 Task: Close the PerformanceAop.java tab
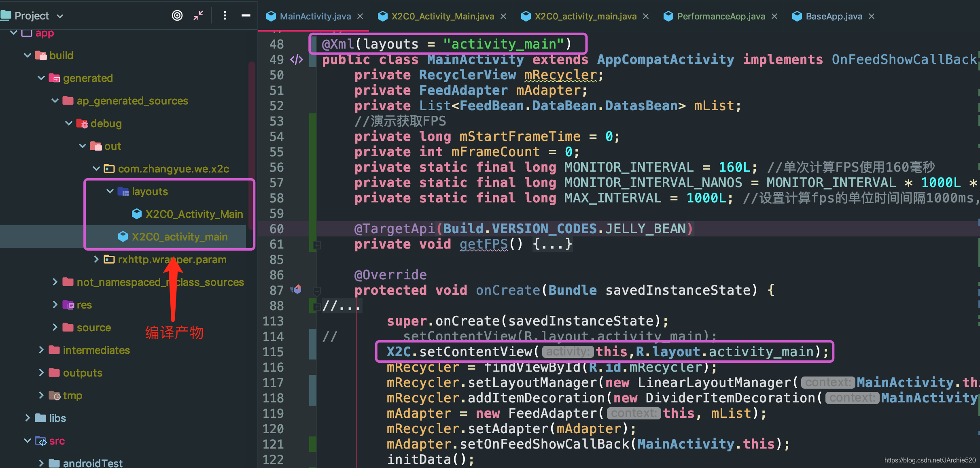[774, 16]
